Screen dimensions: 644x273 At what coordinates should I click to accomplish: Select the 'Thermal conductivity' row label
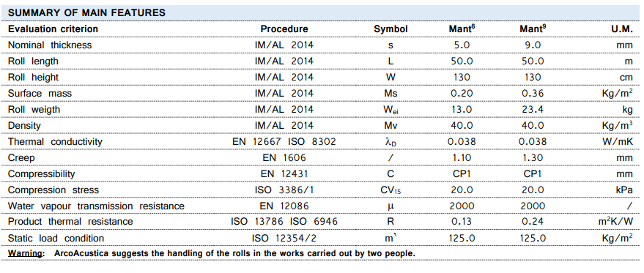pyautogui.click(x=55, y=142)
